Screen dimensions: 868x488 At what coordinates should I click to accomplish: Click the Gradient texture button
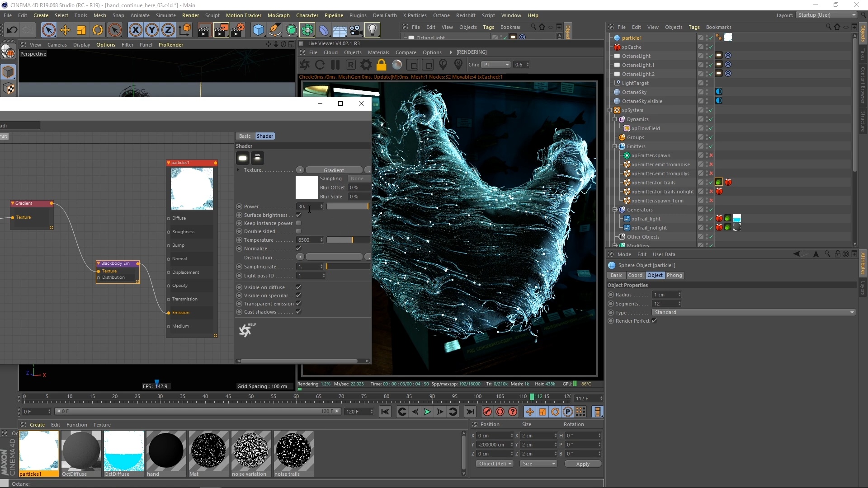pyautogui.click(x=334, y=170)
